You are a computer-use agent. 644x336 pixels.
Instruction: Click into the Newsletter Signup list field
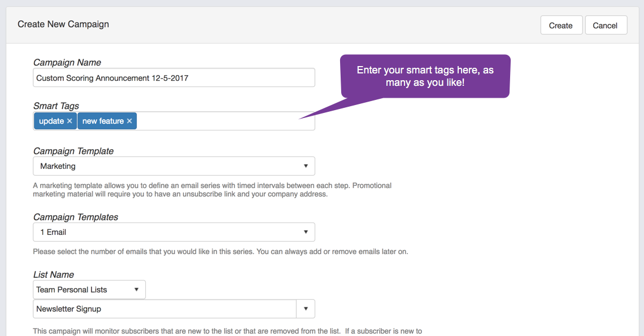pos(164,309)
